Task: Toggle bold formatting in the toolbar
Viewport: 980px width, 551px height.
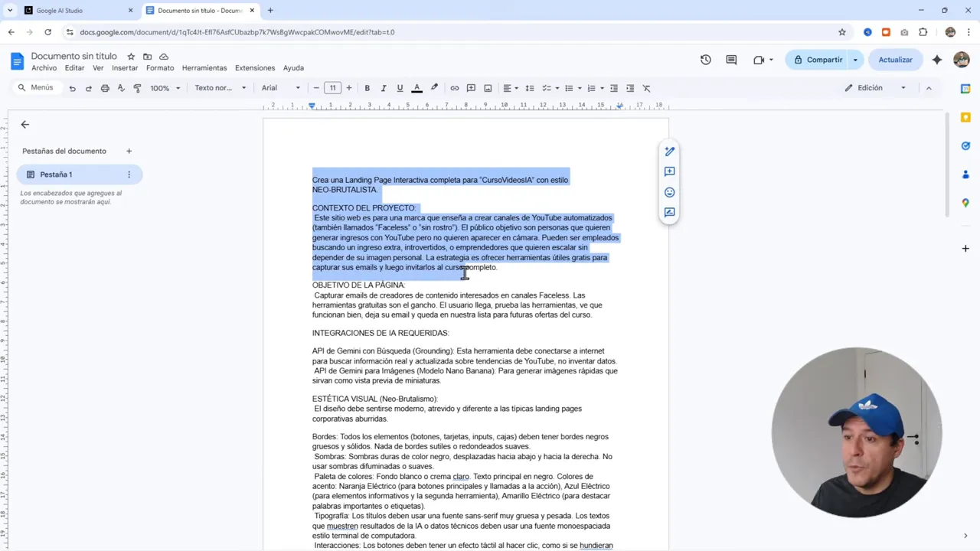Action: click(x=367, y=87)
